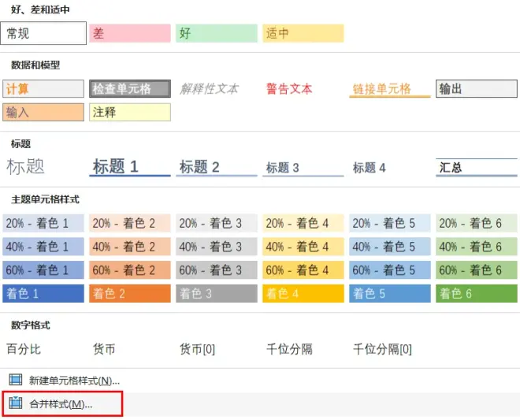Apply the 好 green cell style
This screenshot has height=420, width=520.
[x=216, y=33]
